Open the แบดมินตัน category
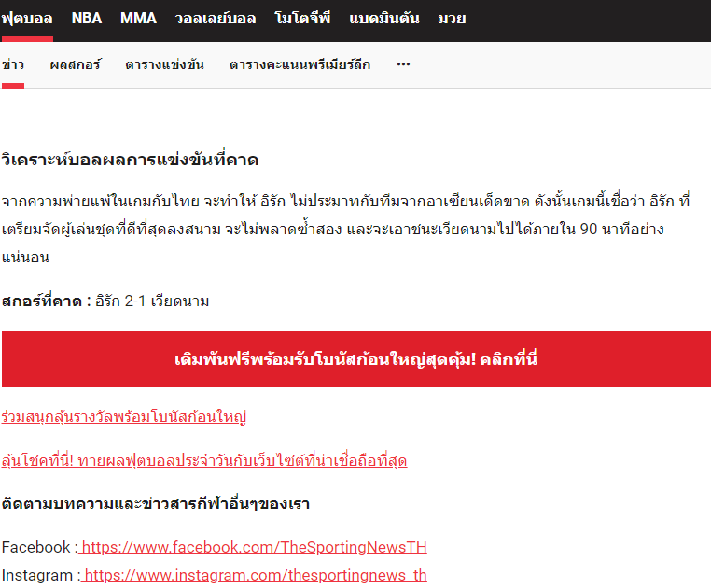711x588 pixels. pyautogui.click(x=384, y=19)
